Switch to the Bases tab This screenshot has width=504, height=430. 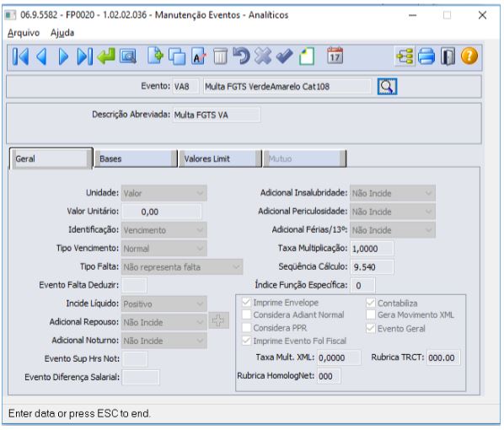coord(136,159)
